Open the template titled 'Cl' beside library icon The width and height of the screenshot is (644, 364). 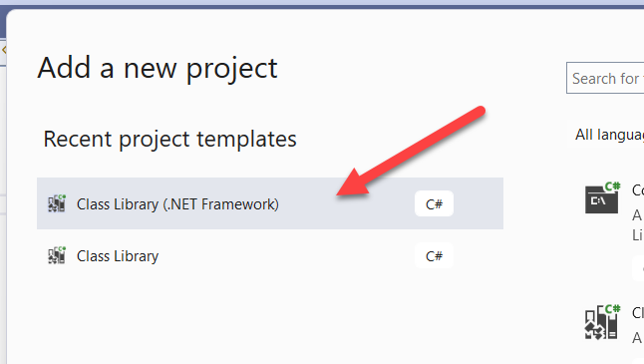638,313
